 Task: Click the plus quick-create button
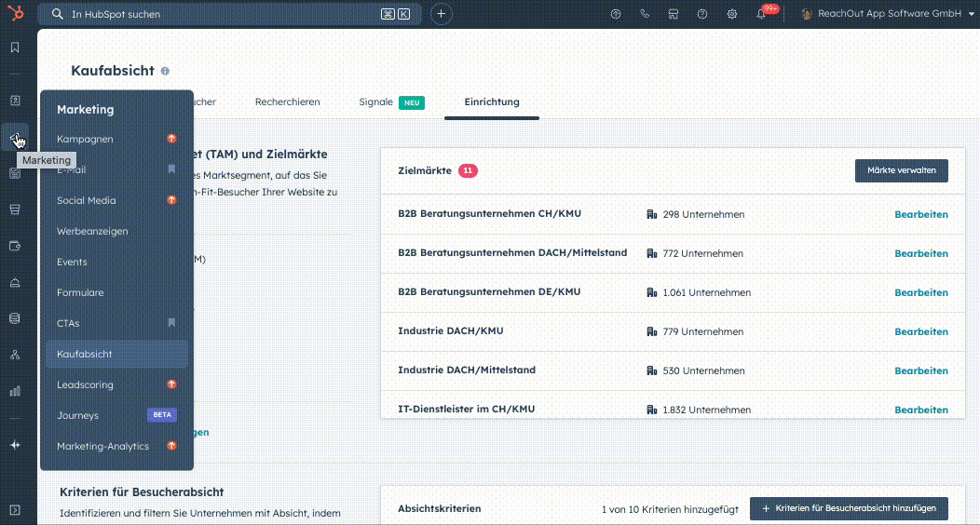[442, 14]
